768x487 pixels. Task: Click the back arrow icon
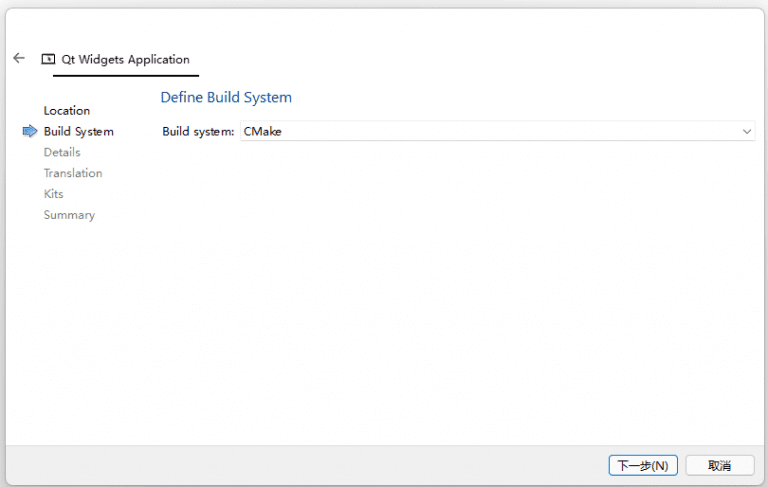(x=18, y=58)
